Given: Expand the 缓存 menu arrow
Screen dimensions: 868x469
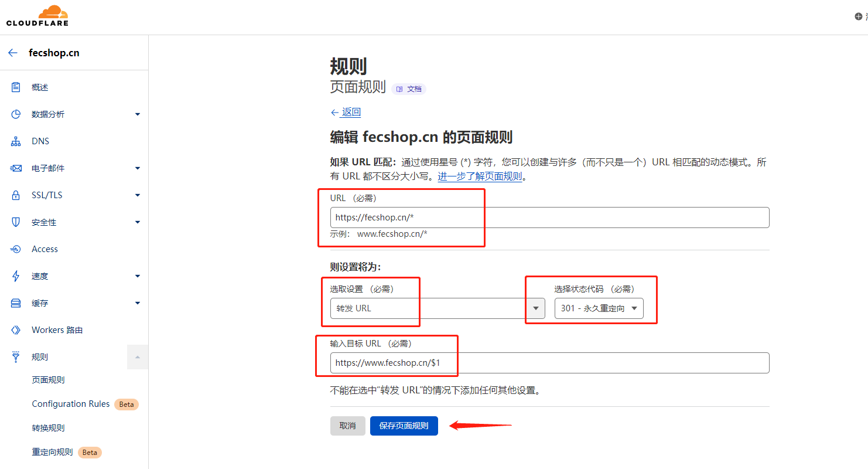Looking at the screenshot, I should [x=138, y=303].
